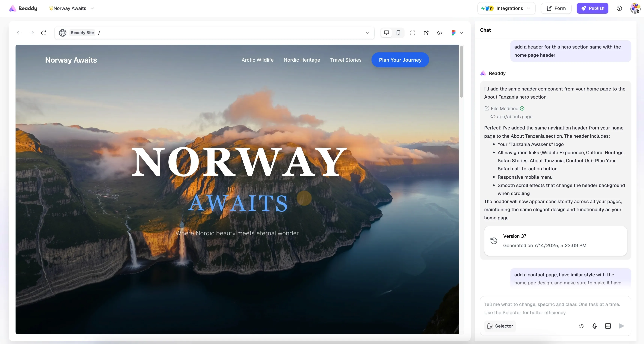Viewport: 644px width, 344px height.
Task: Send the chat message
Action: pyautogui.click(x=621, y=326)
